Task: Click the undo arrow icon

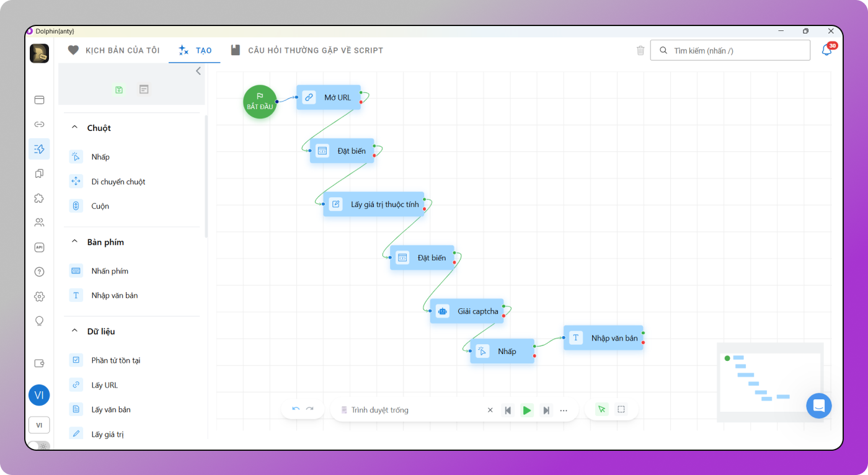Action: 296,409
